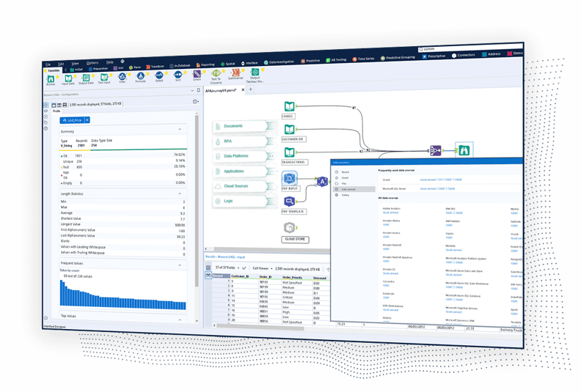Select the Formula tool icon
The image size is (581, 392).
click(x=140, y=76)
